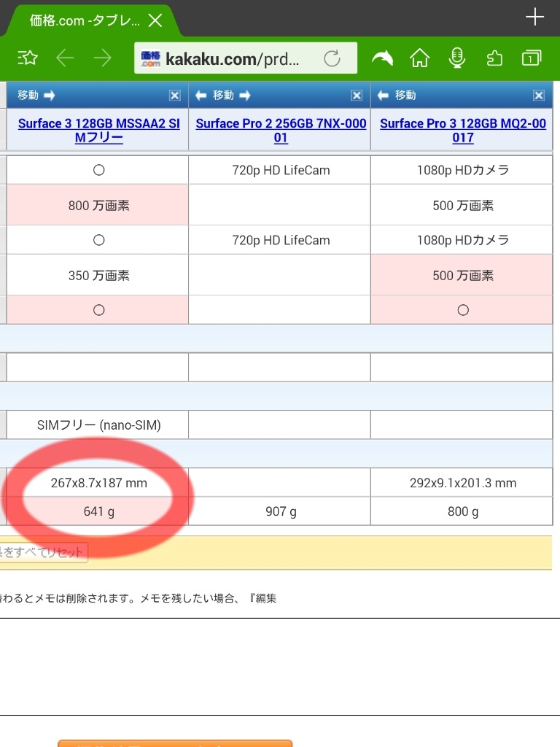
Task: Go forward with the right arrow
Action: [102, 58]
